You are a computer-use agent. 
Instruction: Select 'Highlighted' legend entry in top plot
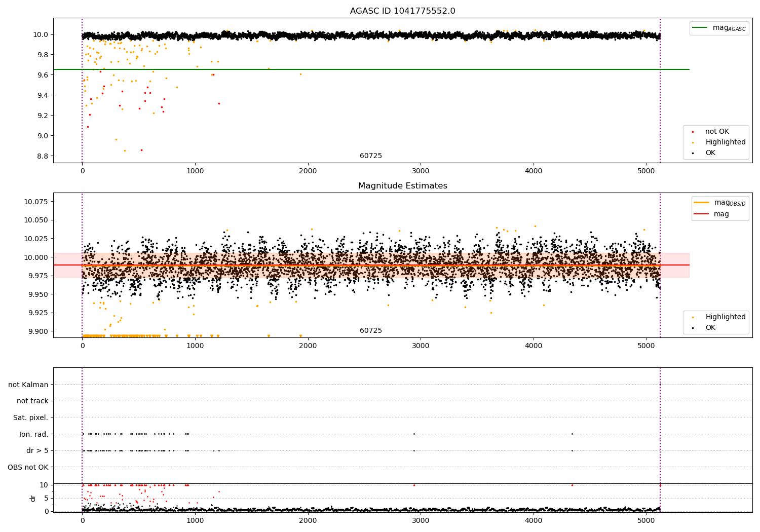(725, 142)
